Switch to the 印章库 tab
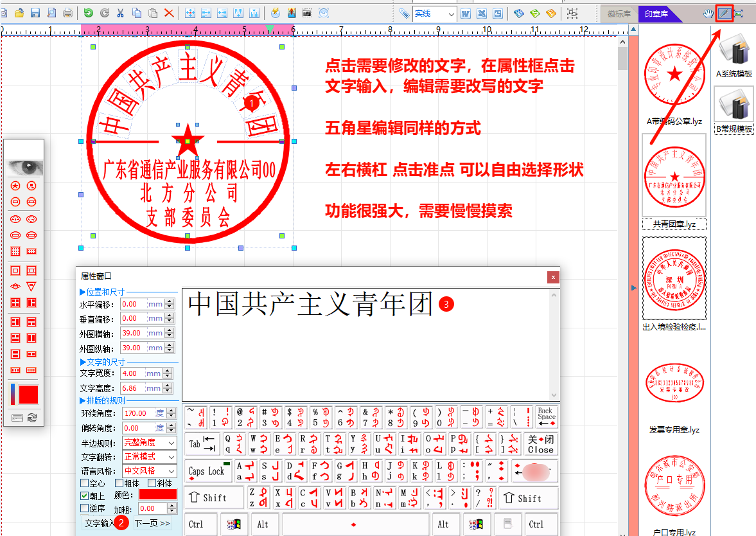The height and width of the screenshot is (536, 756). pos(656,14)
